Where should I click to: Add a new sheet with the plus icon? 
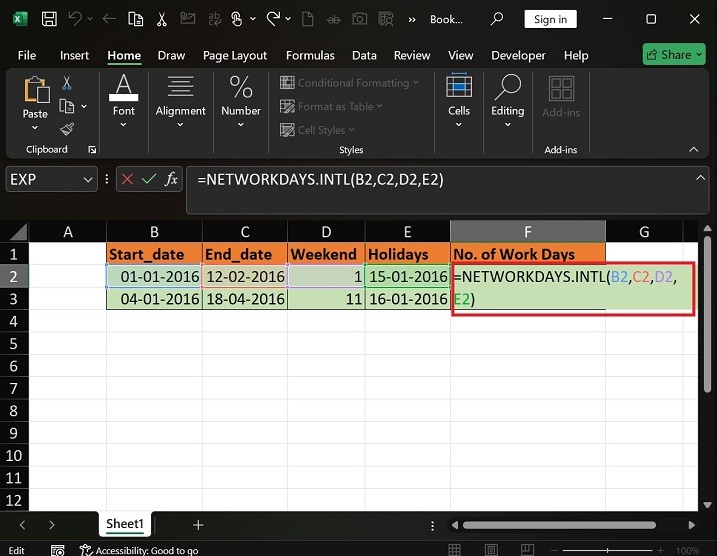(198, 525)
